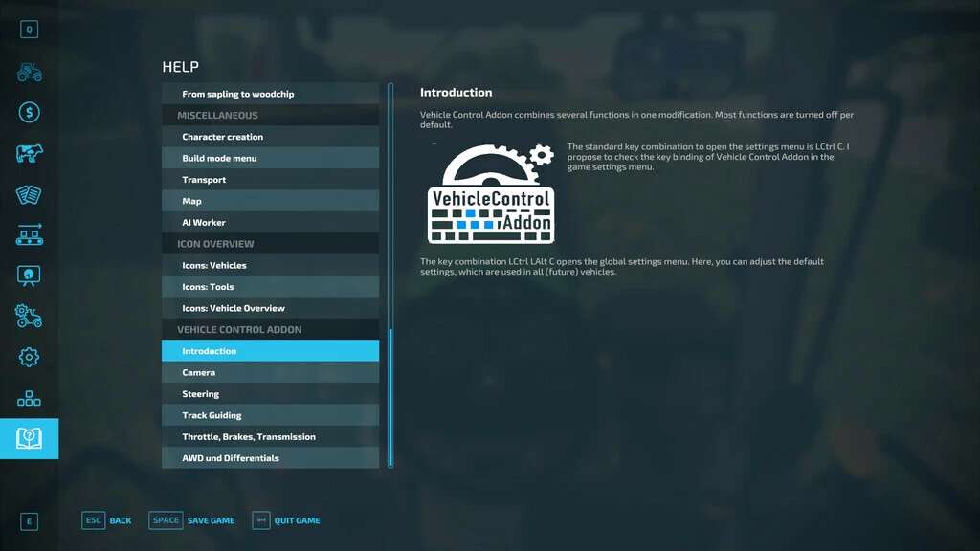980x551 pixels.
Task: Select Track Guiding in the help list
Action: (x=270, y=415)
